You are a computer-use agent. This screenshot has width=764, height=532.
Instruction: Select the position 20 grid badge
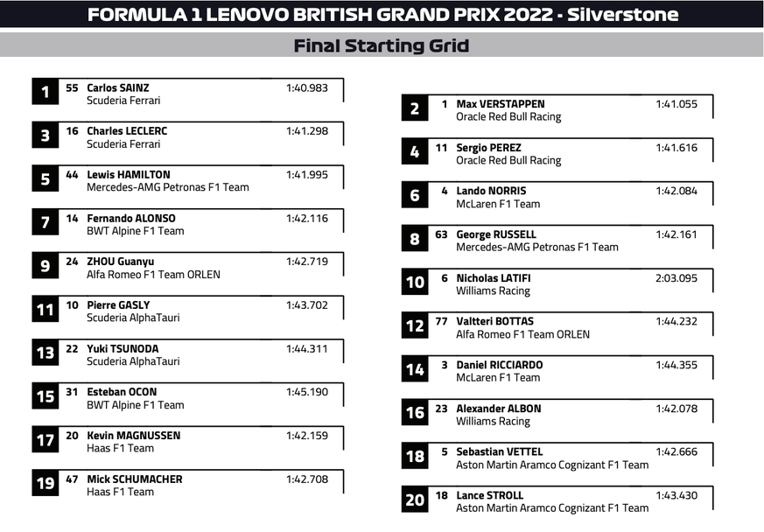(415, 500)
